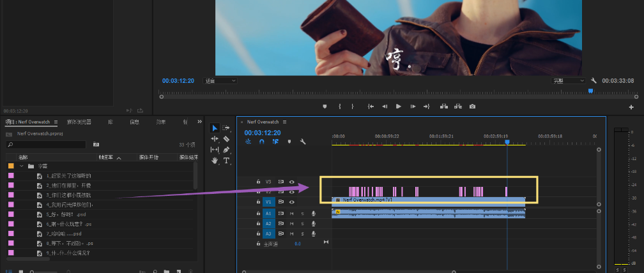The image size is (644, 273).
Task: Mute the A1 audio track
Action: [x=291, y=213]
